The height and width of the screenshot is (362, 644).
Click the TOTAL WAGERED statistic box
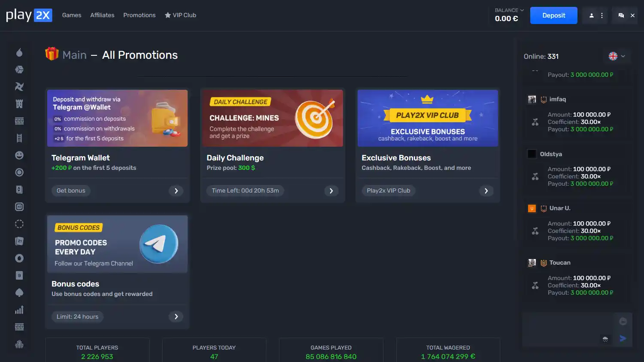[448, 350]
